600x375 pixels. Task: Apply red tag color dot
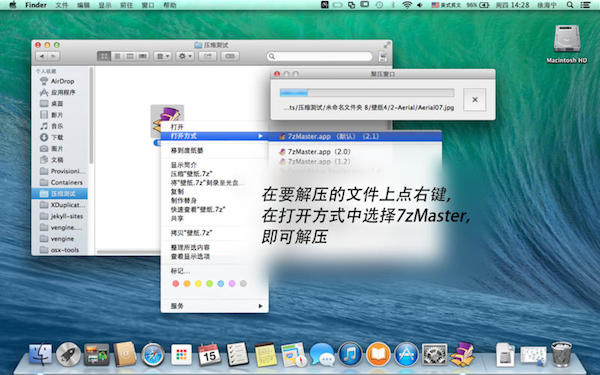176,284
